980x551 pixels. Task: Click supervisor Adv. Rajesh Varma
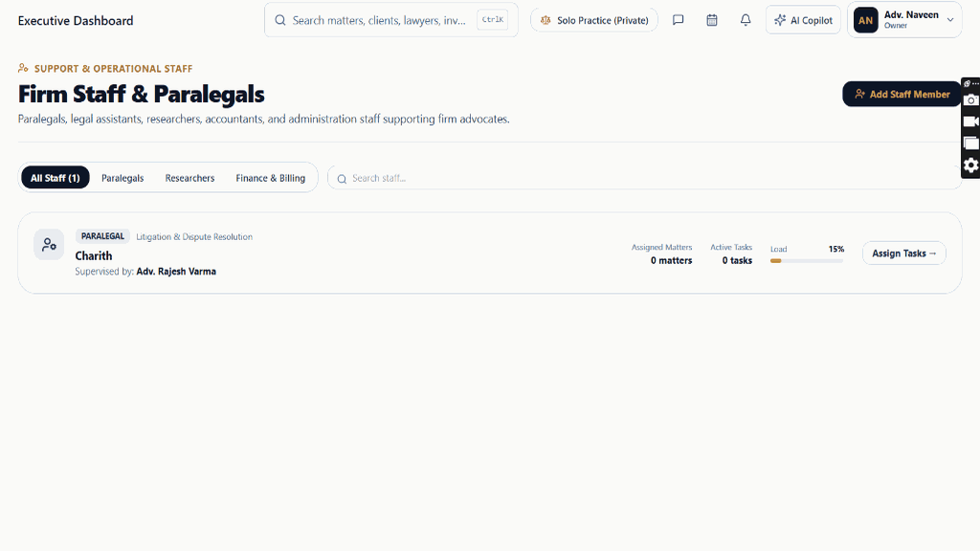pyautogui.click(x=176, y=271)
